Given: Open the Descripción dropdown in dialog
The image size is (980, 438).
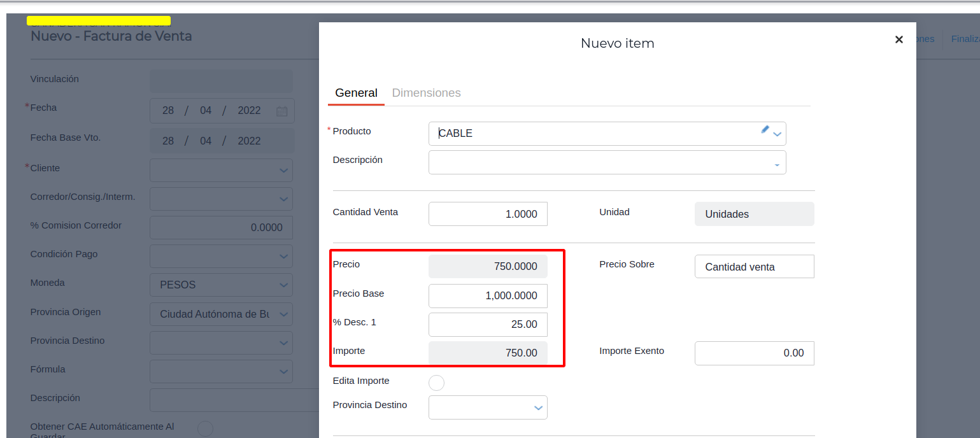Looking at the screenshot, I should [x=777, y=165].
